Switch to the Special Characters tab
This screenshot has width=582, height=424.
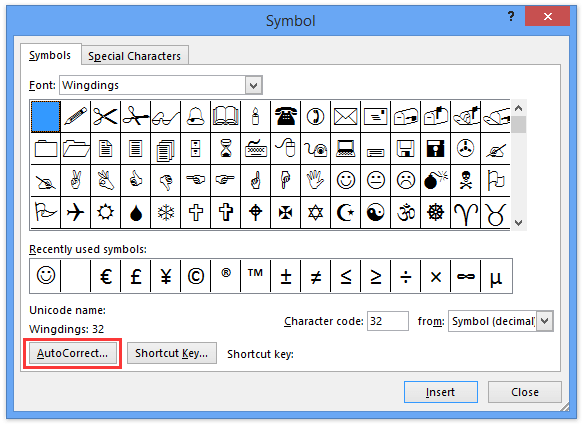point(134,56)
